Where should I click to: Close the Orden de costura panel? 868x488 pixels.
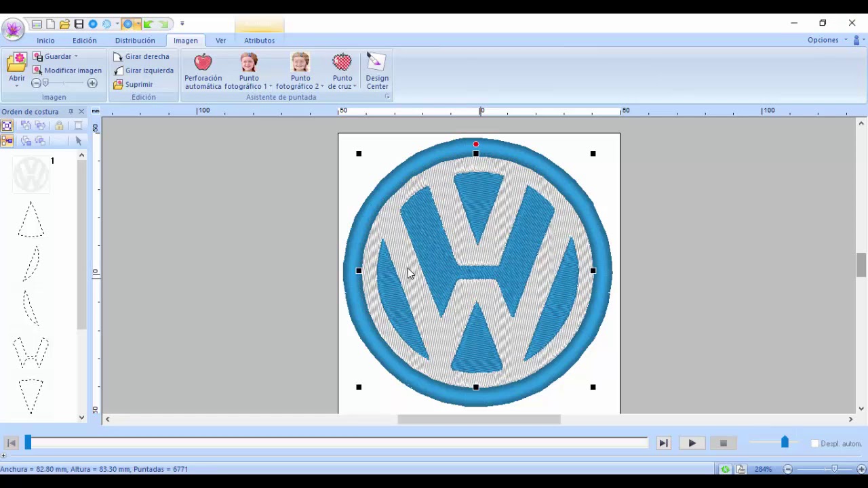pos(81,112)
